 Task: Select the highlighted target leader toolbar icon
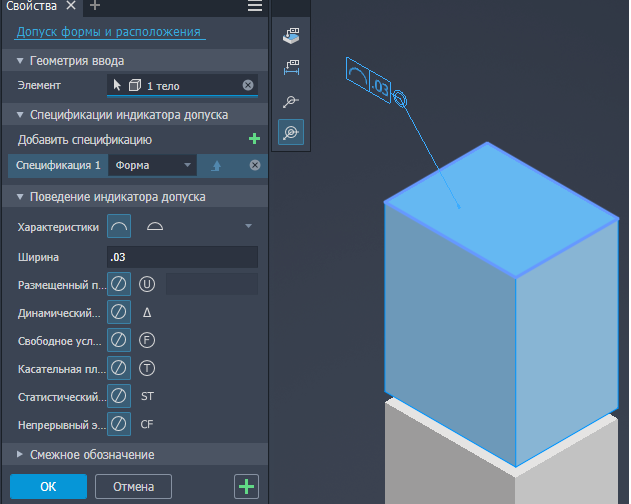(291, 132)
